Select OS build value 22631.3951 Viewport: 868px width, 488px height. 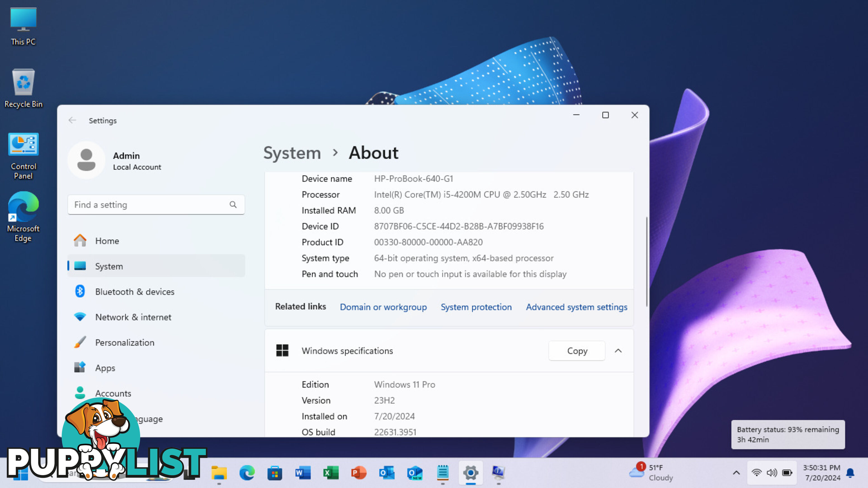[395, 432]
